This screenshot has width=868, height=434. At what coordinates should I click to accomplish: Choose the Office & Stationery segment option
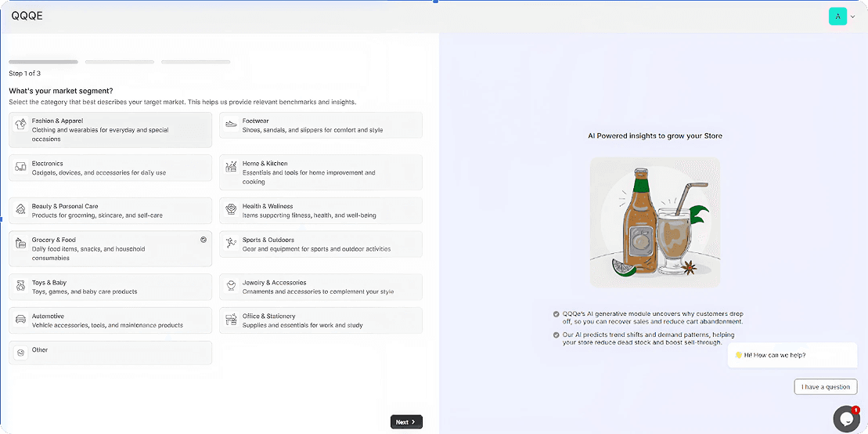tap(320, 320)
